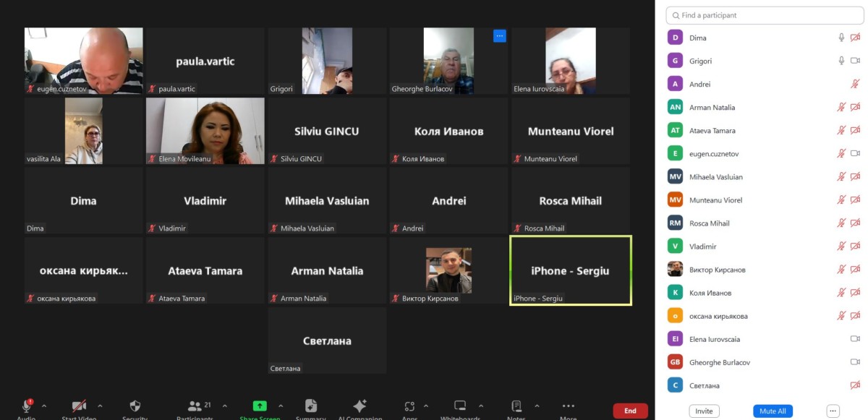Click the Mute All button

773,411
